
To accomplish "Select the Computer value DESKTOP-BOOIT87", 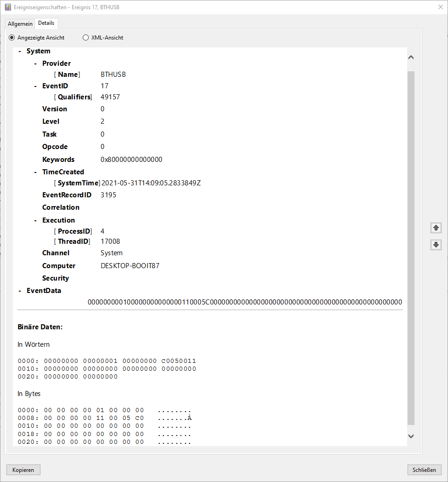I will coord(130,265).
